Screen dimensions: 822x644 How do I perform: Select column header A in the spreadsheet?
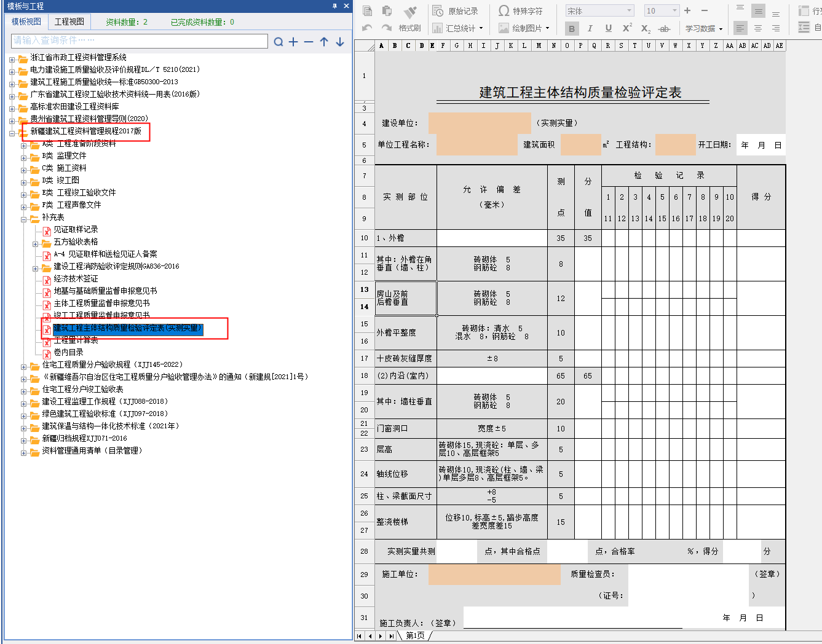[x=381, y=45]
